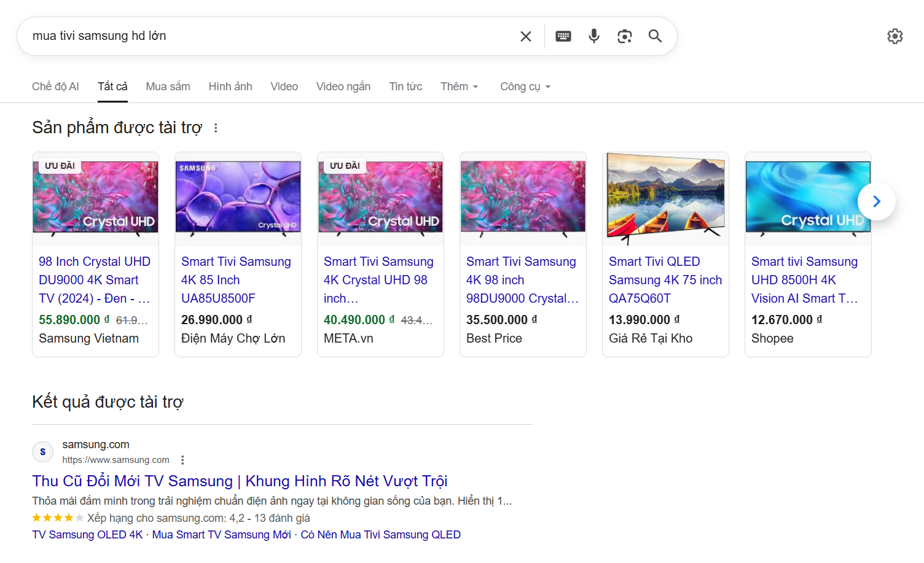Viewport: 924px width, 563px height.
Task: Click the 40.490.000 đ price
Action: coord(359,320)
